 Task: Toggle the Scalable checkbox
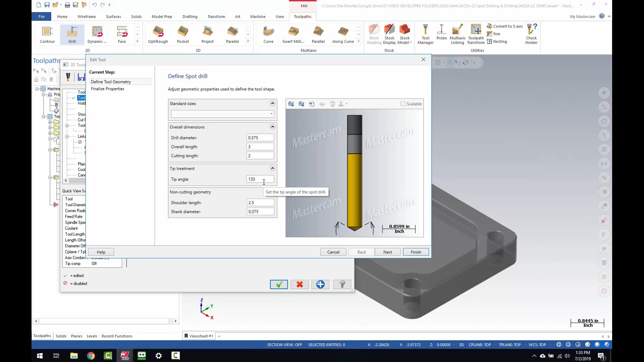coord(402,104)
